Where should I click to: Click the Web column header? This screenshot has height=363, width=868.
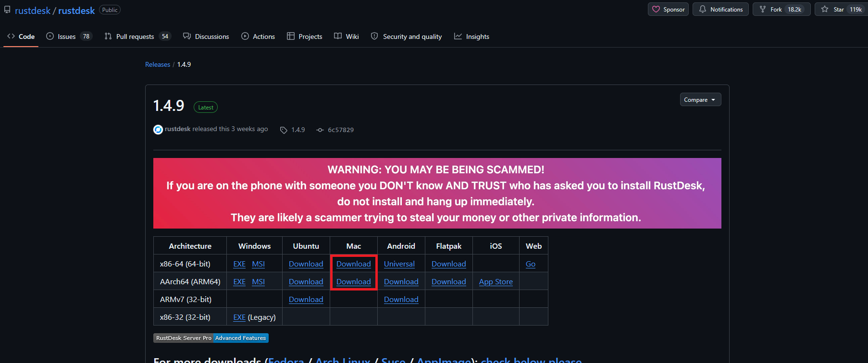(534, 246)
